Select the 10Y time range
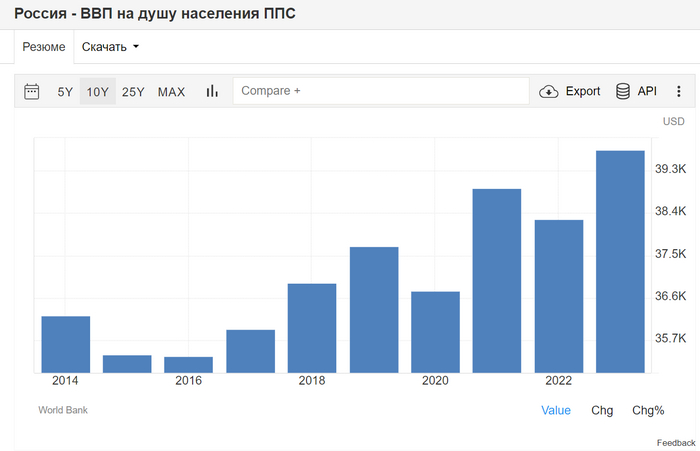The width and height of the screenshot is (700, 451). pyautogui.click(x=97, y=91)
